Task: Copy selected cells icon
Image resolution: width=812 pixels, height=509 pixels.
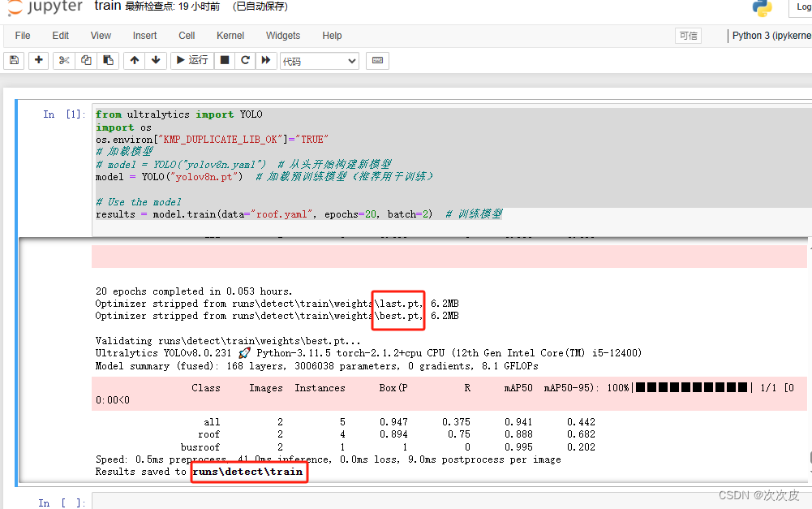Action: (x=86, y=61)
